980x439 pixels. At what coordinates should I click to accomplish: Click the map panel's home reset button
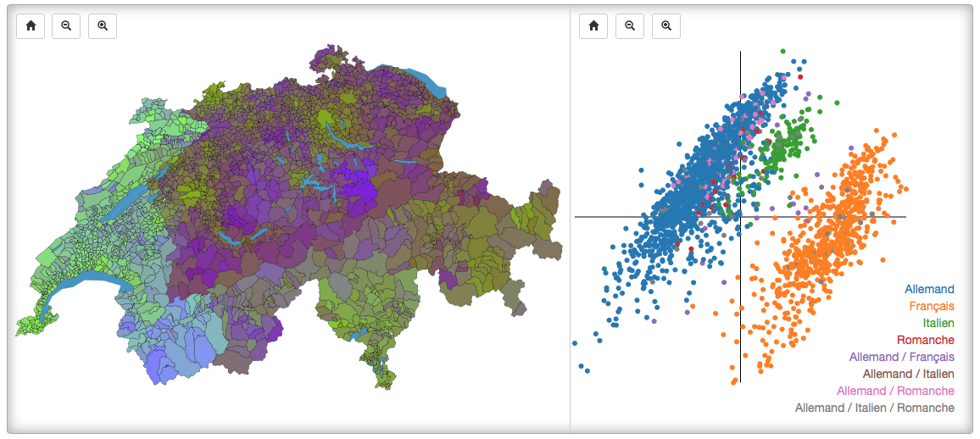pyautogui.click(x=31, y=26)
